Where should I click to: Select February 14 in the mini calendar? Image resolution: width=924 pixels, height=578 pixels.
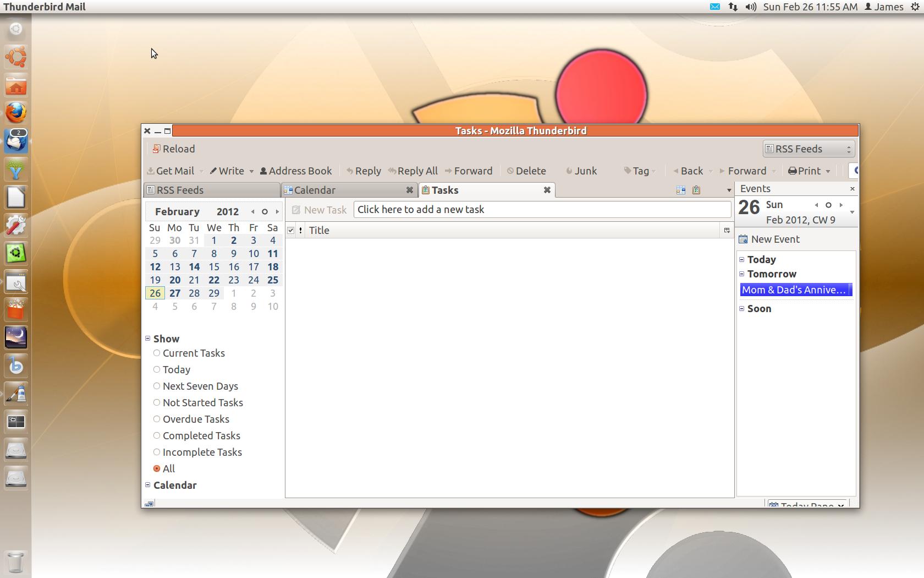click(x=194, y=267)
